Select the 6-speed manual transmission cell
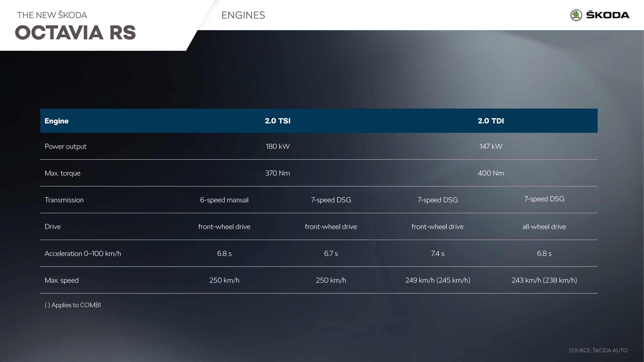The height and width of the screenshot is (362, 644). point(224,200)
